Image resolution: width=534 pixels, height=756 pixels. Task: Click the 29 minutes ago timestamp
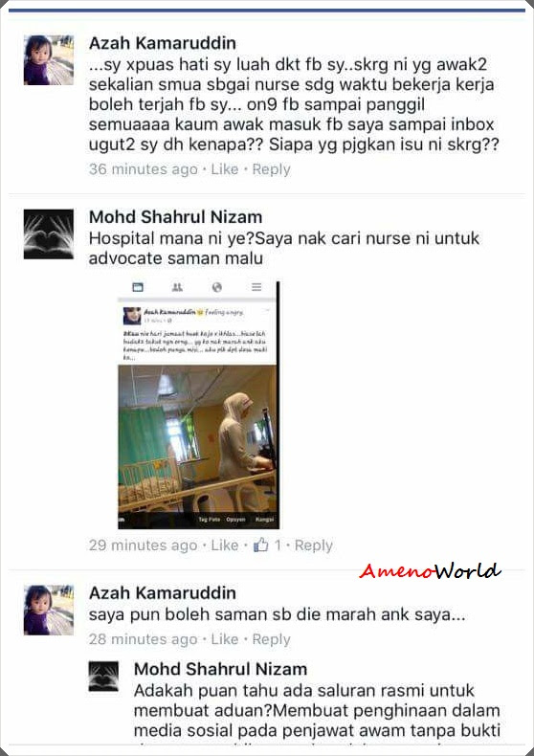click(x=144, y=545)
